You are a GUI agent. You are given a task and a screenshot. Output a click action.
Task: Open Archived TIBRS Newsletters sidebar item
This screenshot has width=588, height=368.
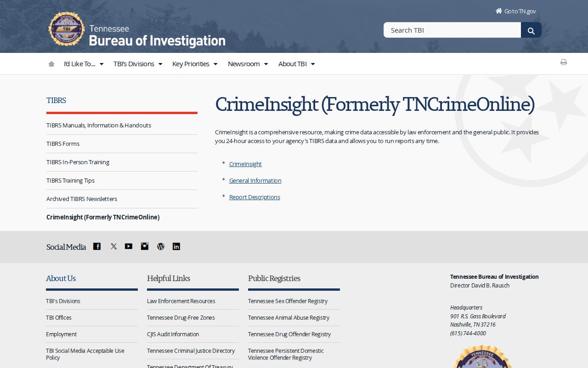pos(82,199)
